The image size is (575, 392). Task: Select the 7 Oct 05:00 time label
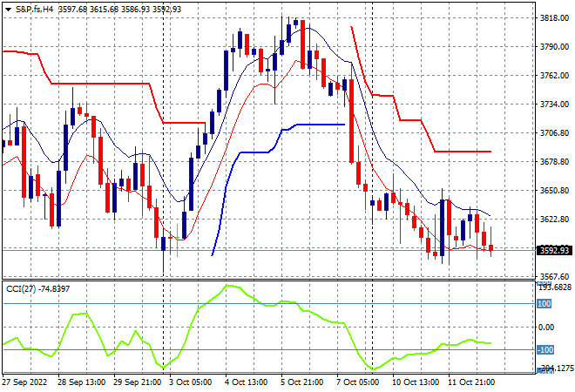(x=357, y=382)
